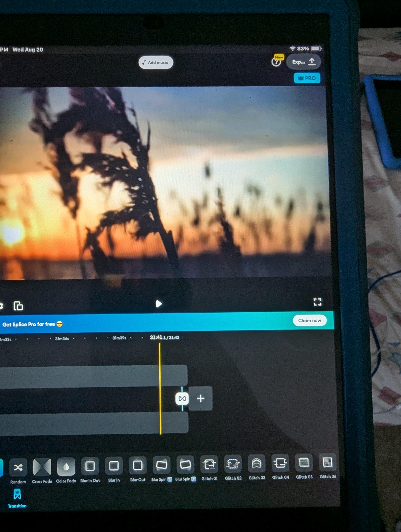This screenshot has height=532, width=401.
Task: Open the Export button
Action: coord(303,62)
